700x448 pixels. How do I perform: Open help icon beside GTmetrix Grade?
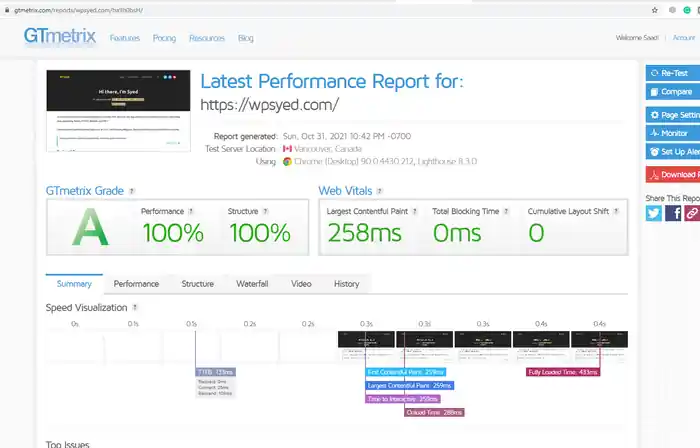click(x=132, y=191)
